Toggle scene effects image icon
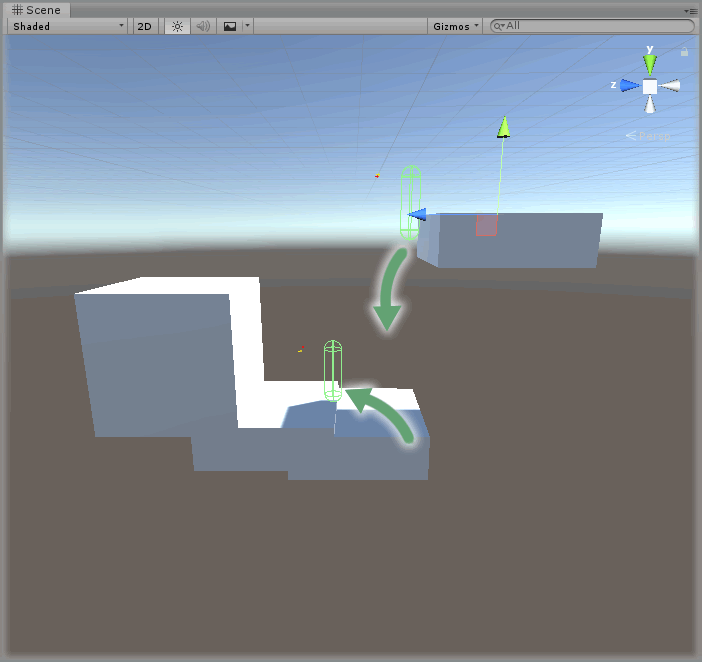The image size is (702, 662). [230, 26]
